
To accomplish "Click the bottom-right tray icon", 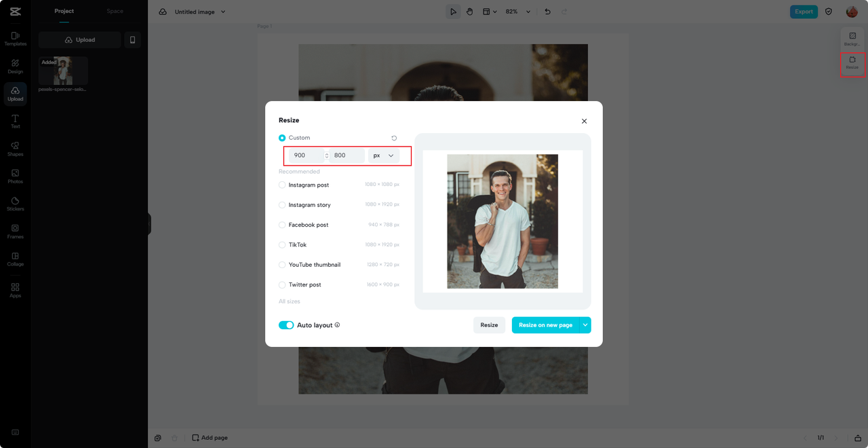I will 858,438.
